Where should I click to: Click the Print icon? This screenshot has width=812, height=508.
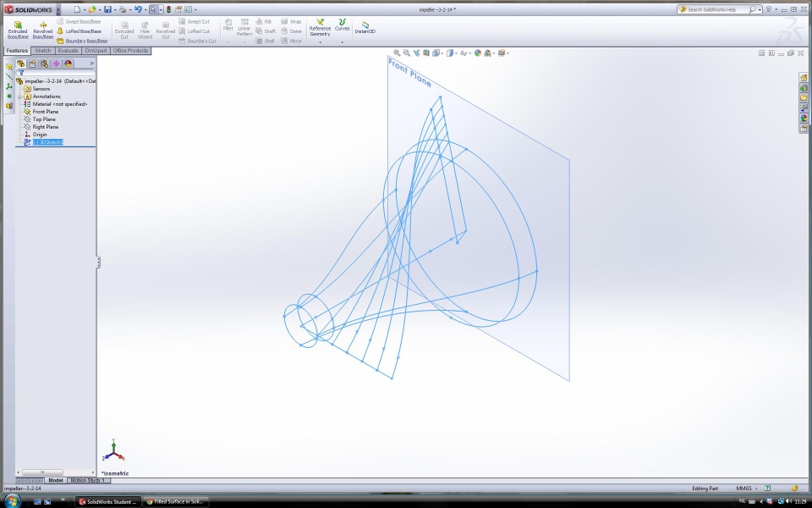122,9
